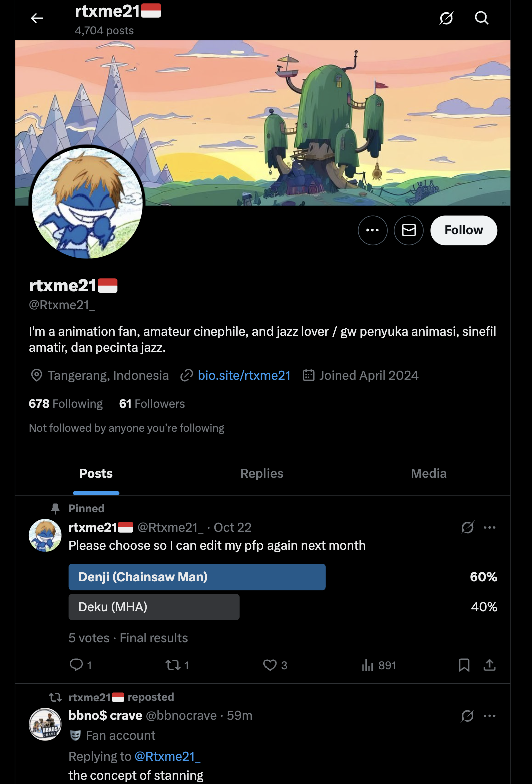Image resolution: width=532 pixels, height=784 pixels.
Task: Reply to the pinned poll post
Action: (x=77, y=665)
